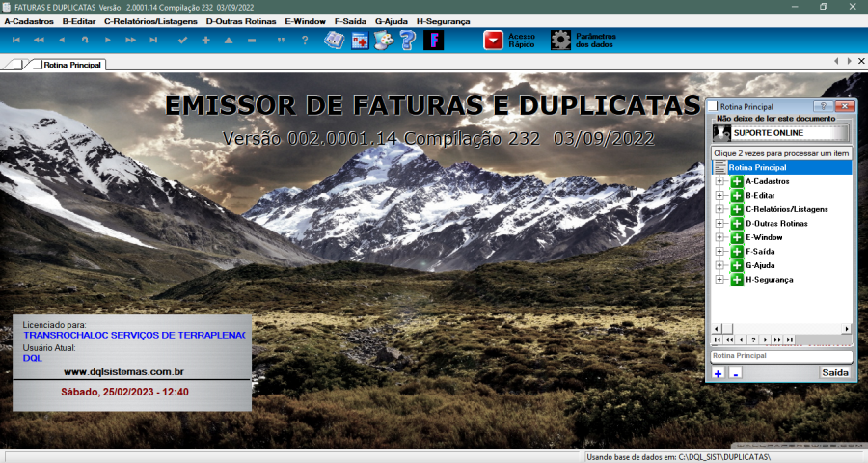Click the SUPORTE ONLINE button
Image resolution: width=868 pixels, height=463 pixels.
[781, 133]
